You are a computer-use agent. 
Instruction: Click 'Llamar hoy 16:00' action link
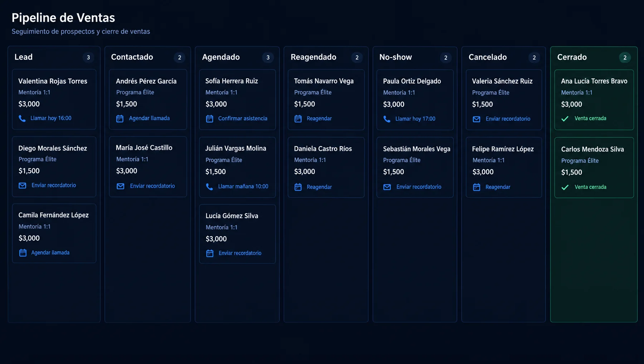click(x=51, y=118)
